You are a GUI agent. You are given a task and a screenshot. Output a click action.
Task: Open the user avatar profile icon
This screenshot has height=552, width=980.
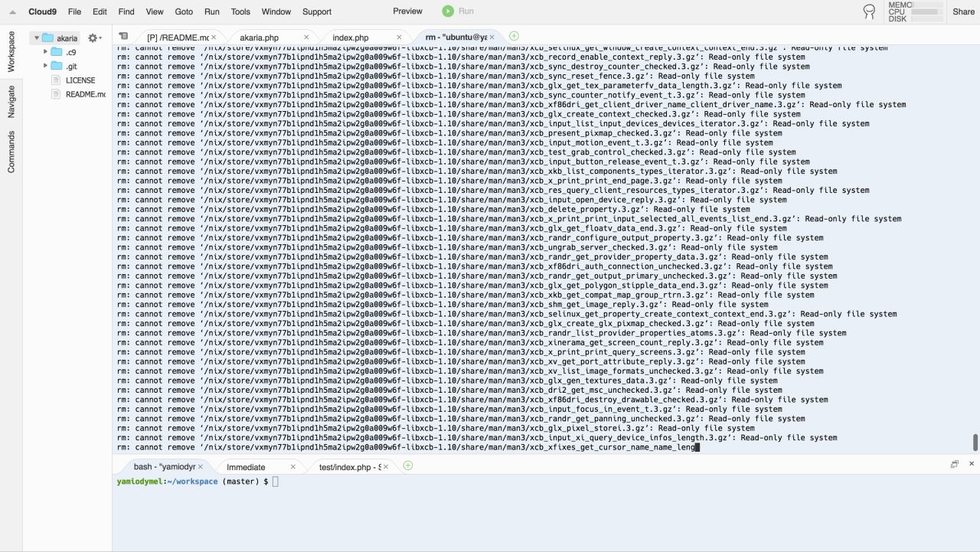869,11
